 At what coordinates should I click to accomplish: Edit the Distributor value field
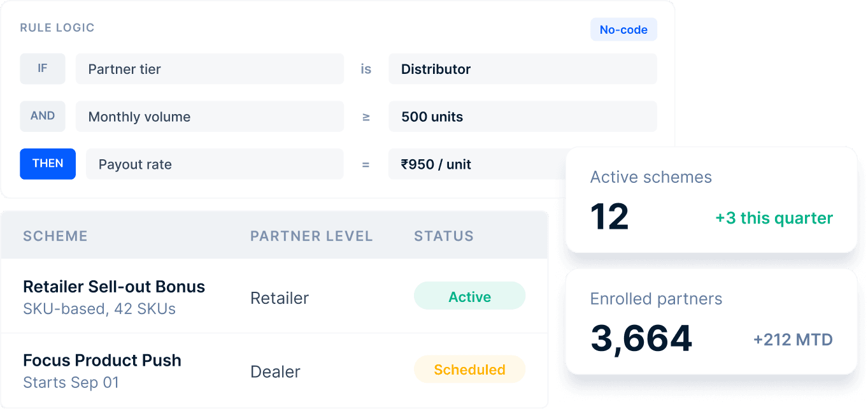click(522, 69)
